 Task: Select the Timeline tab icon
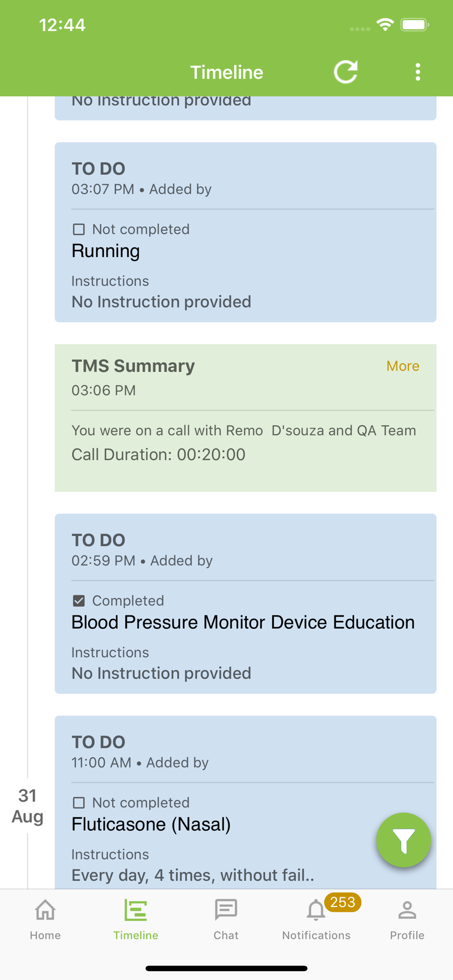(136, 910)
